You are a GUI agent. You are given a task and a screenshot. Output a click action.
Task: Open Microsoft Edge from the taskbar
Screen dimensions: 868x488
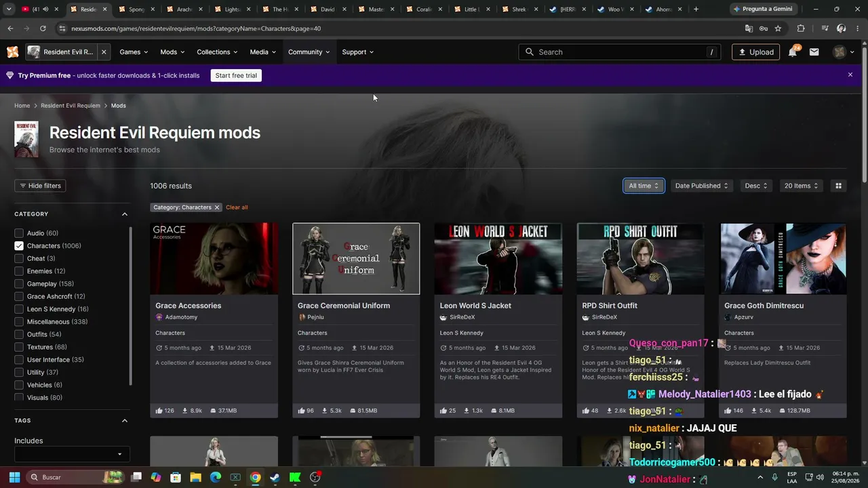[216, 477]
